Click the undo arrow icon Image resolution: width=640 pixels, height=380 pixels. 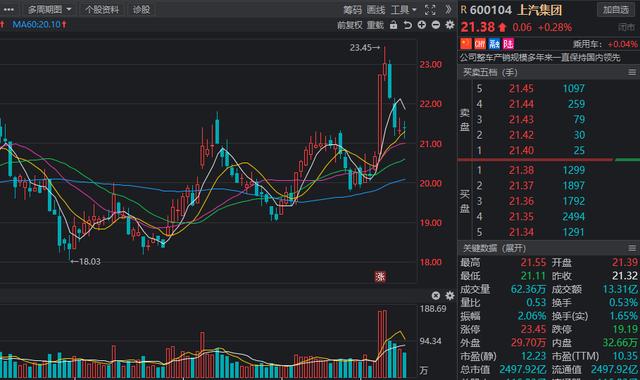click(x=407, y=25)
